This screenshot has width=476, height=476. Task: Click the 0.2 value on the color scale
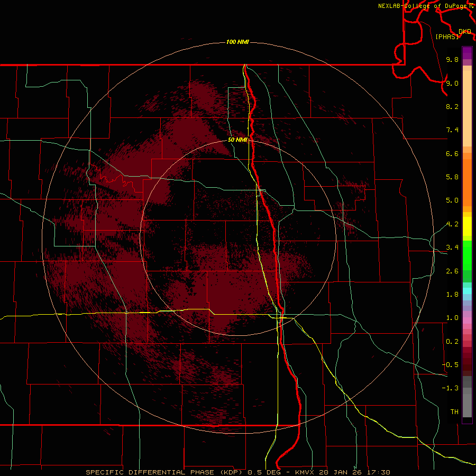coord(452,342)
